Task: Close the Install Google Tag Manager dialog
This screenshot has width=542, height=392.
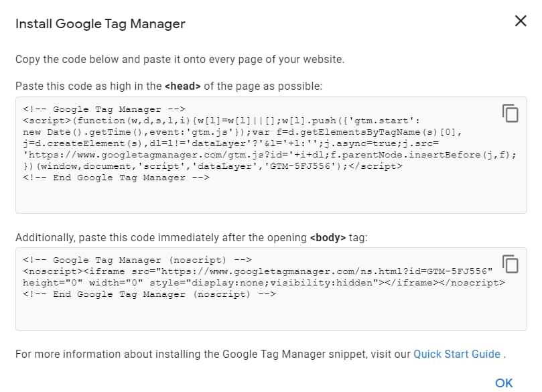Action: (x=521, y=21)
